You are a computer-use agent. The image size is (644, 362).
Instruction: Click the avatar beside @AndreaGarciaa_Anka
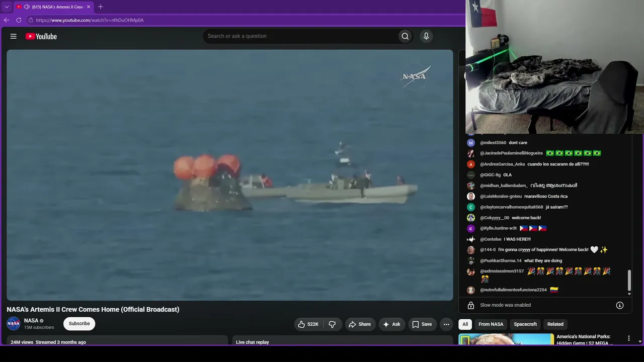471,164
